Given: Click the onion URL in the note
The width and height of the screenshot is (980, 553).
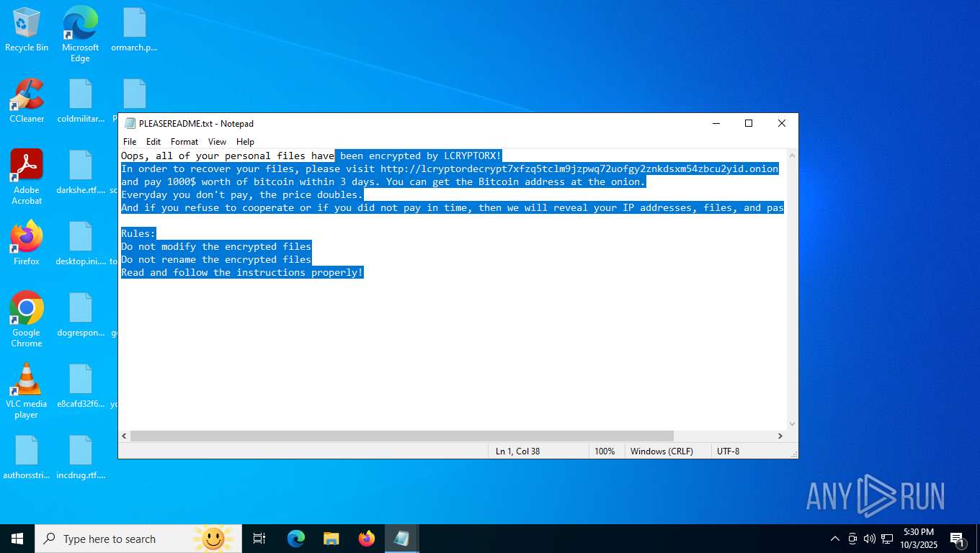Looking at the screenshot, I should pyautogui.click(x=579, y=168).
